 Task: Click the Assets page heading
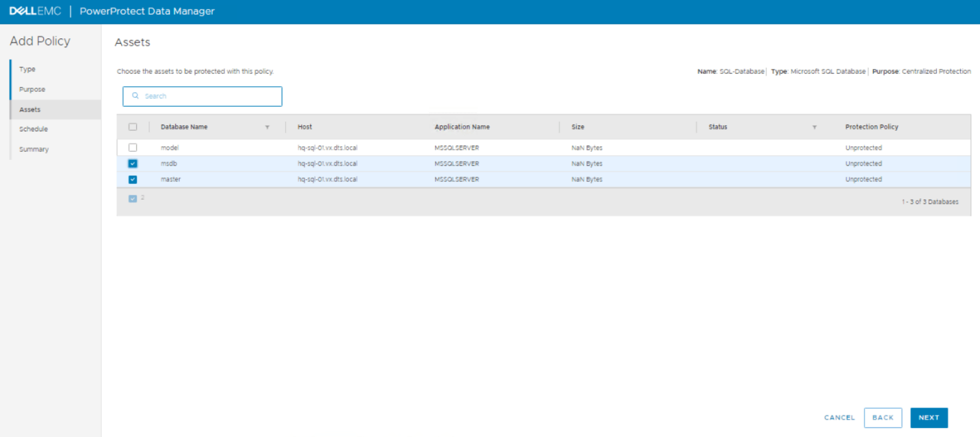point(132,42)
